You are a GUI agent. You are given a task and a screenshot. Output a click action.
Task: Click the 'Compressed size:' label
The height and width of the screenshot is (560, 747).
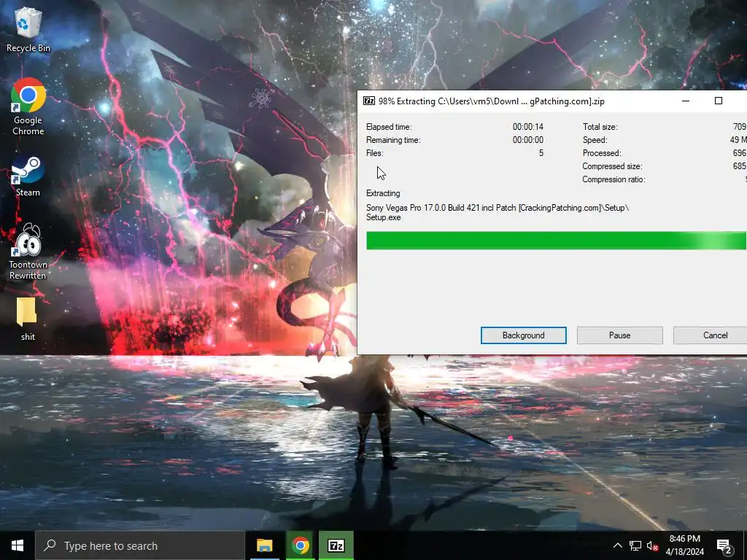[x=612, y=166]
